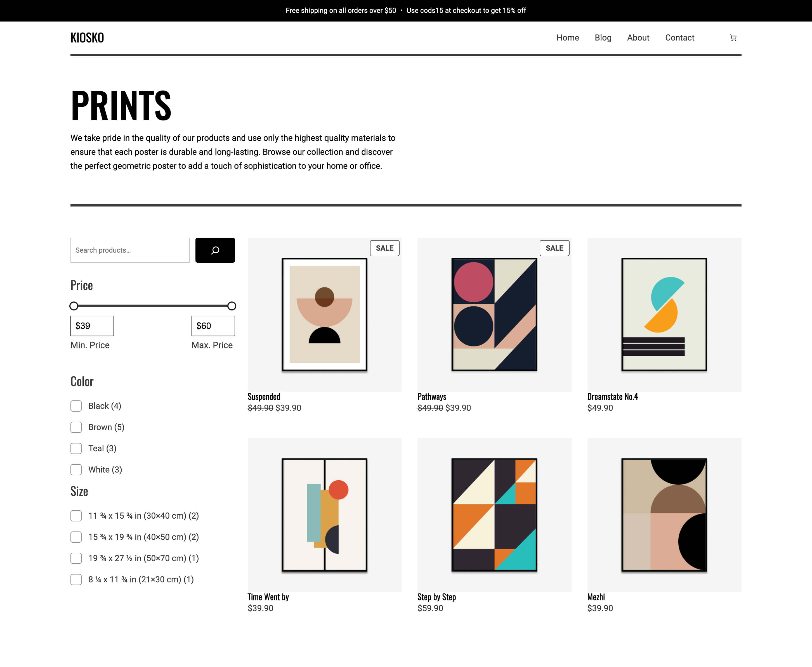Navigate to the Contact page
This screenshot has height=667, width=812.
pos(679,38)
